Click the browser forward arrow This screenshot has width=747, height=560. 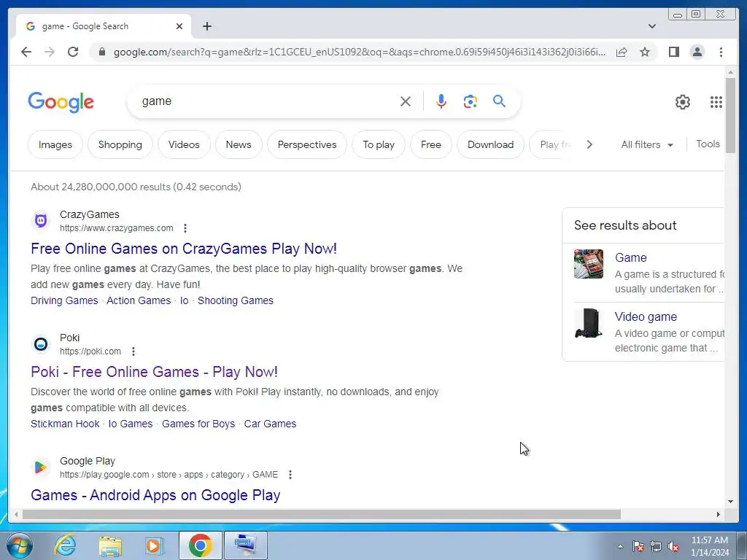(50, 52)
